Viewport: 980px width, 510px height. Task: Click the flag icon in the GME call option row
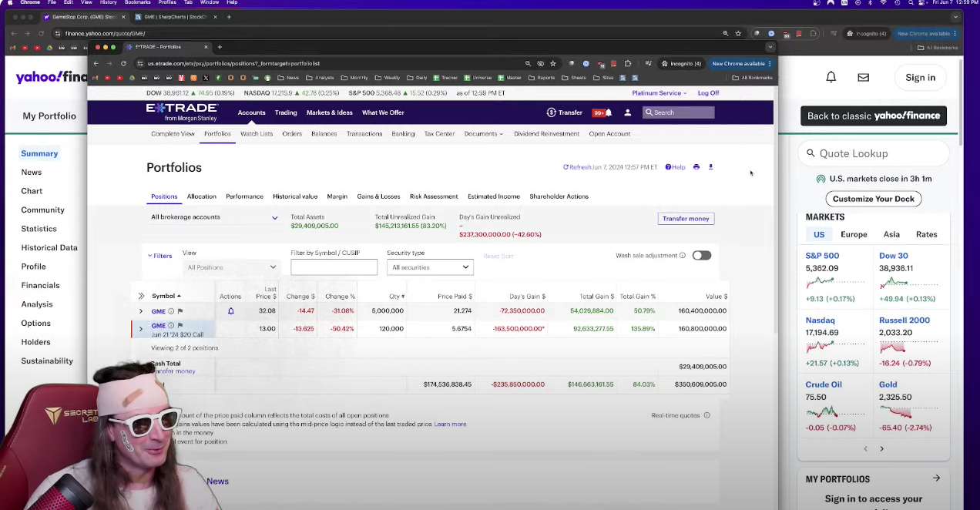tap(180, 326)
